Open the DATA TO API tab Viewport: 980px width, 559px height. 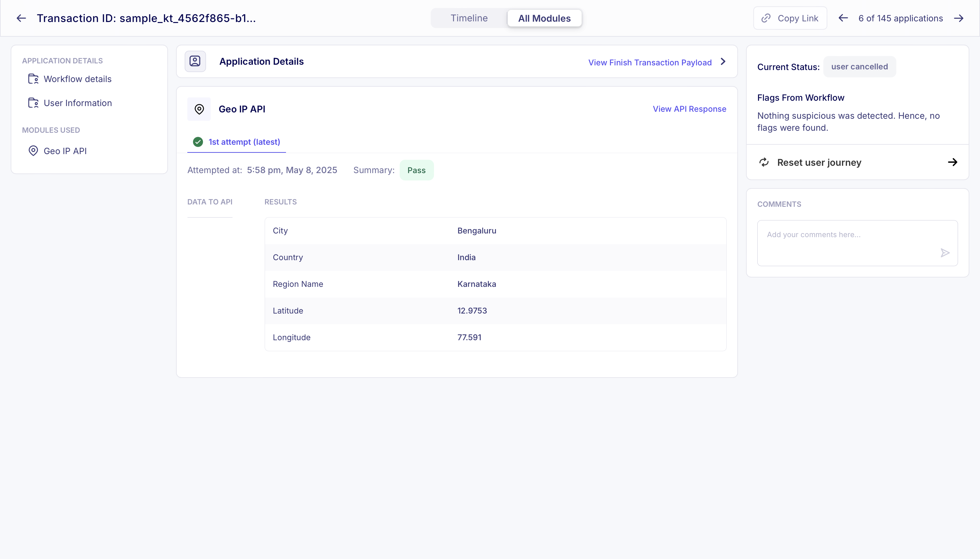(210, 201)
